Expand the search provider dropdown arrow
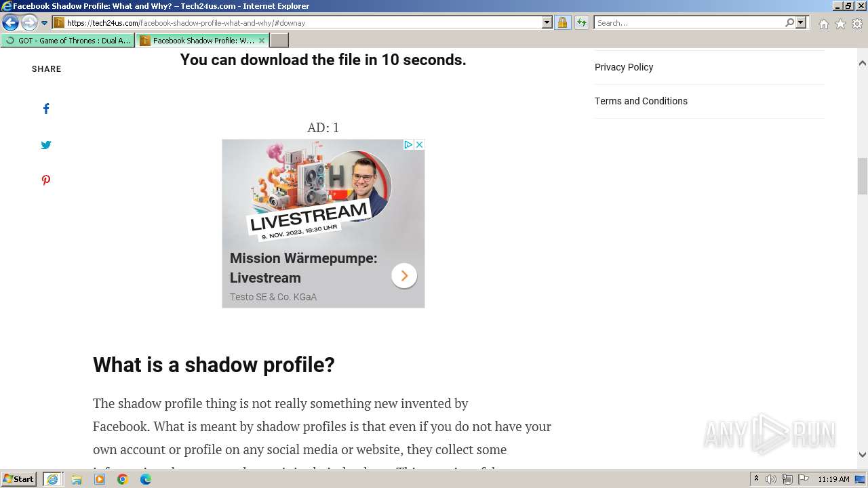The height and width of the screenshot is (488, 868). tap(801, 23)
